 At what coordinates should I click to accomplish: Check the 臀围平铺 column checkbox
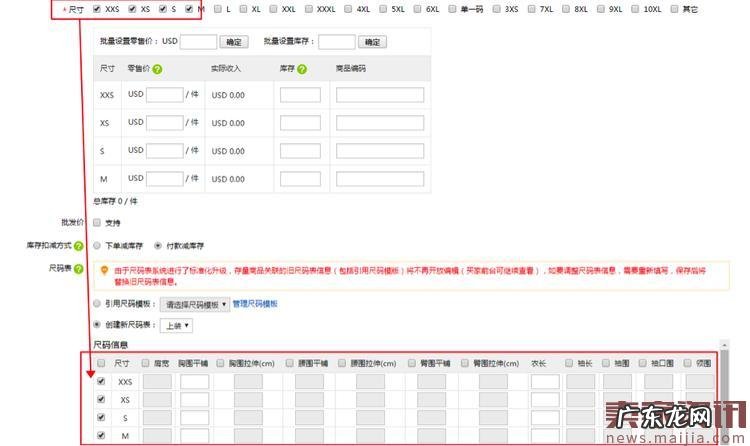tap(411, 363)
